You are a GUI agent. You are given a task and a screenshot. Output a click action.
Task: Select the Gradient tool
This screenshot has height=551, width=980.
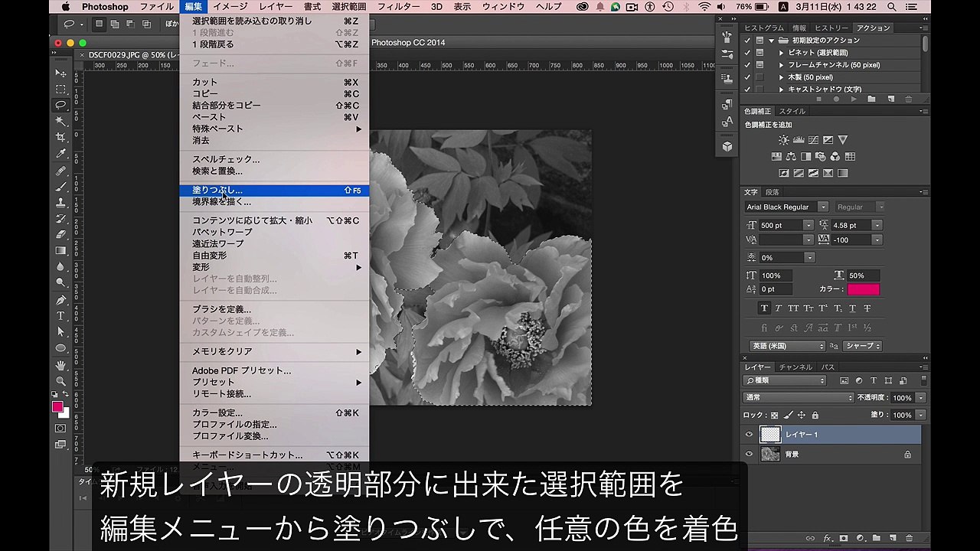pyautogui.click(x=60, y=250)
